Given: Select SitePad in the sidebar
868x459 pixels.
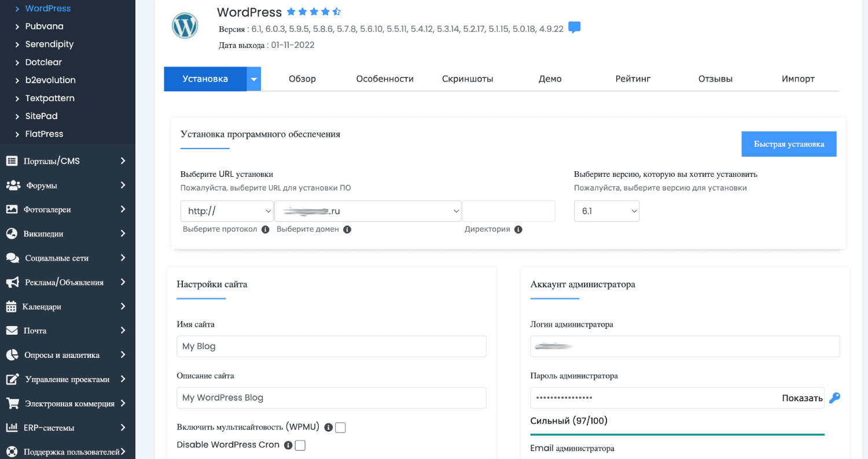Looking at the screenshot, I should click(x=42, y=116).
